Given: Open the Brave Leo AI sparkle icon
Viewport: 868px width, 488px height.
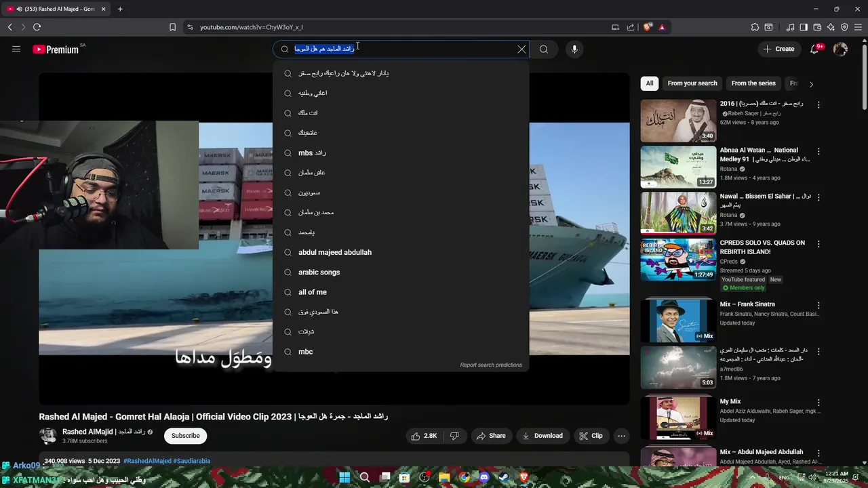Looking at the screenshot, I should point(831,27).
